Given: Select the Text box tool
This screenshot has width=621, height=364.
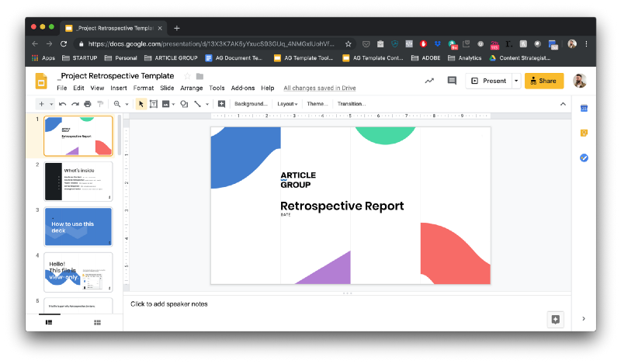Looking at the screenshot, I should [x=154, y=104].
